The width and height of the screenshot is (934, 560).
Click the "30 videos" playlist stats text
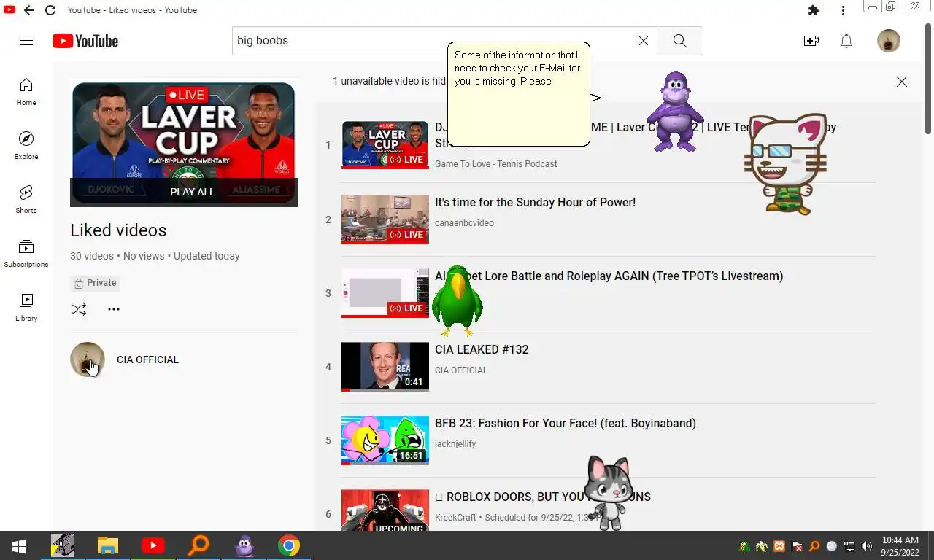point(92,256)
